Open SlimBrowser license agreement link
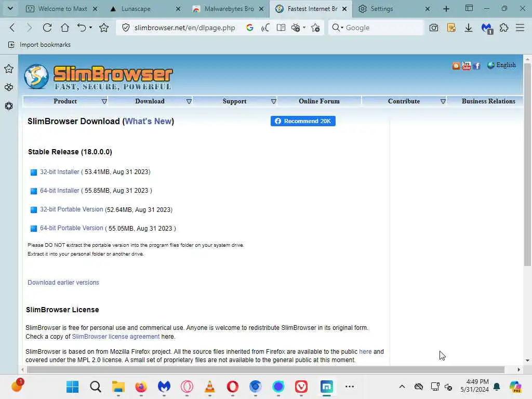Image resolution: width=532 pixels, height=399 pixels. point(116,337)
